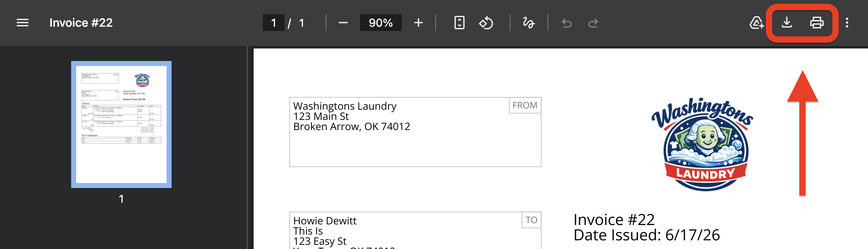Edit the current page number field
Image resolution: width=868 pixels, height=249 pixels.
pos(274,23)
